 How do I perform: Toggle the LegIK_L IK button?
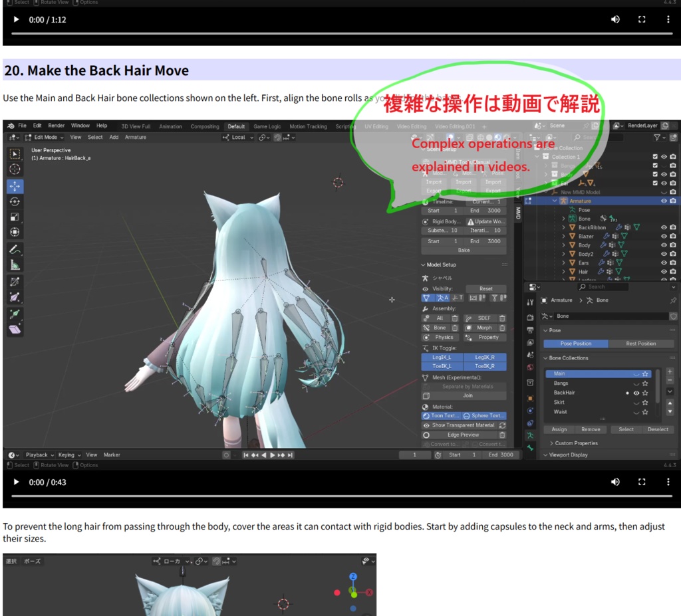[442, 358]
